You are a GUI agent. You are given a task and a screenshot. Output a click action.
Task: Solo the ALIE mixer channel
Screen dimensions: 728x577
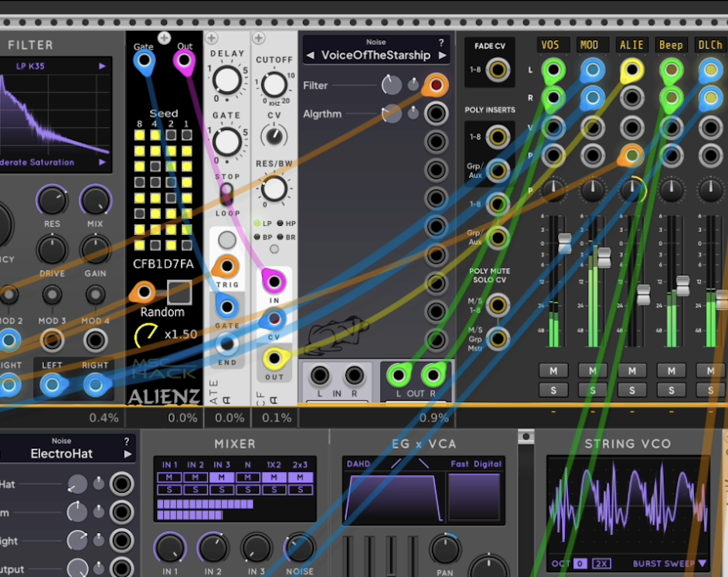632,391
